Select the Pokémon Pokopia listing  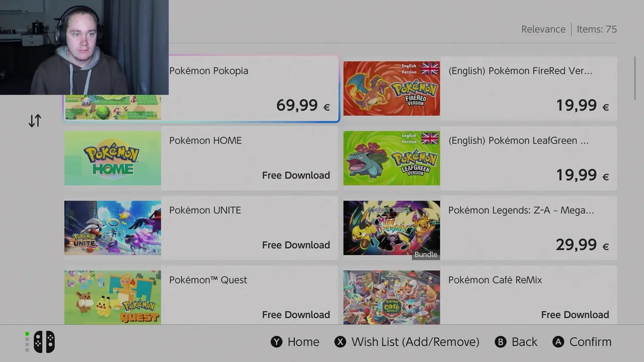[x=201, y=88]
